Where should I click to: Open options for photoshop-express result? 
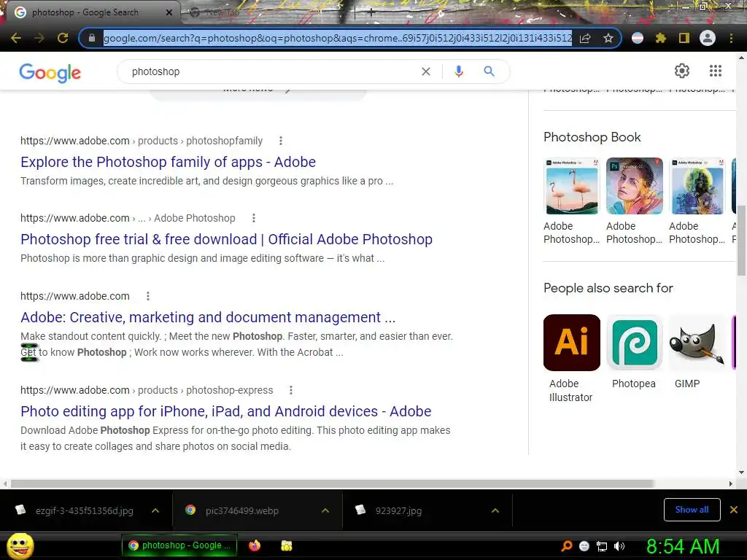[291, 391]
